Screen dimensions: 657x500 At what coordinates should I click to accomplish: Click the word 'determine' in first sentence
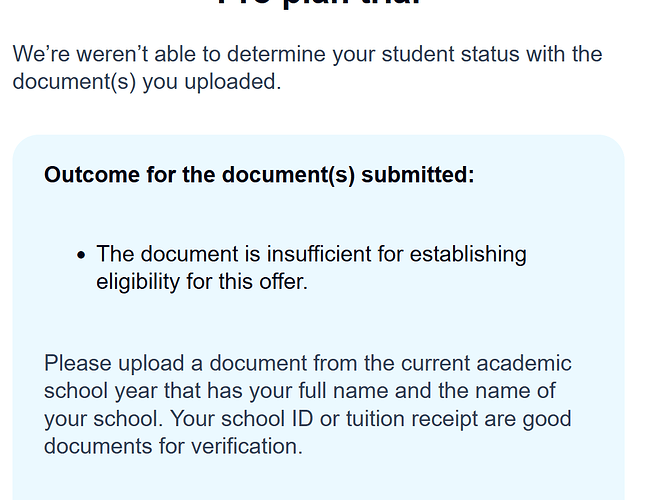click(276, 54)
